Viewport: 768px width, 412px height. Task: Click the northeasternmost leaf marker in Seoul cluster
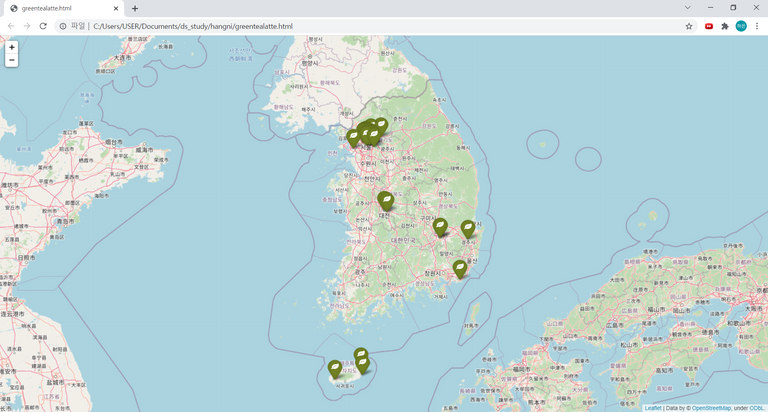click(381, 125)
